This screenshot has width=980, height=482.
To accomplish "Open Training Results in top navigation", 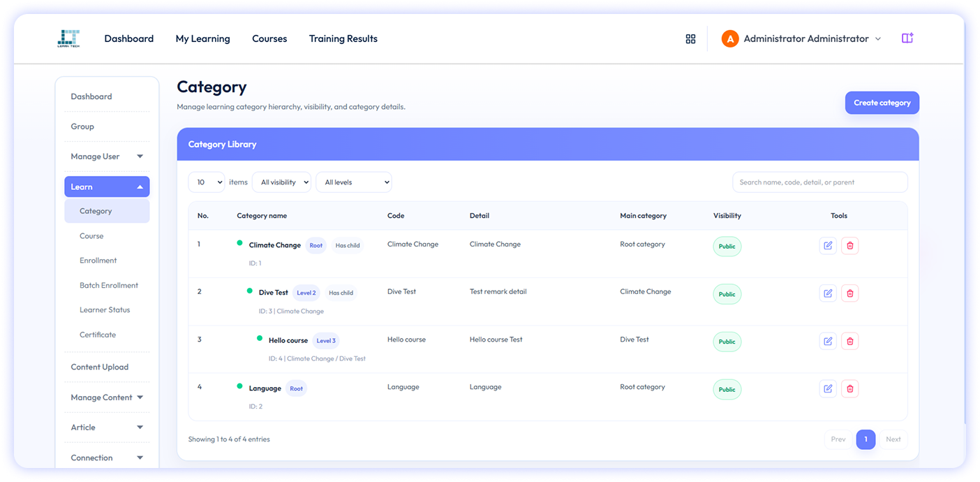I will (x=343, y=39).
